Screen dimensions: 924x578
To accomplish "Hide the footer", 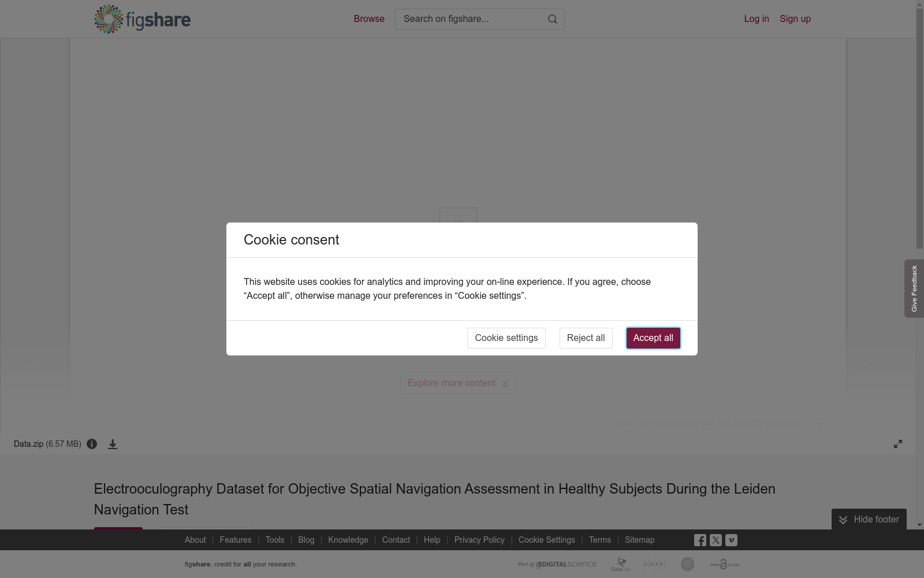I will (x=869, y=519).
